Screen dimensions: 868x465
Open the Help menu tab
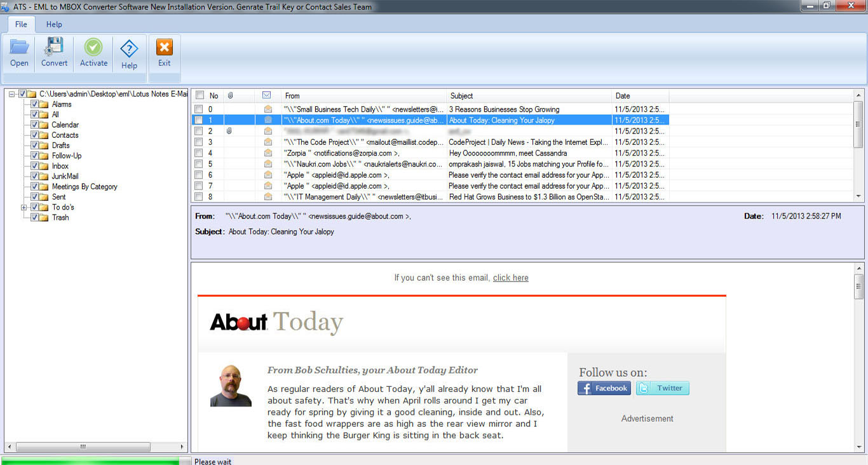(54, 24)
